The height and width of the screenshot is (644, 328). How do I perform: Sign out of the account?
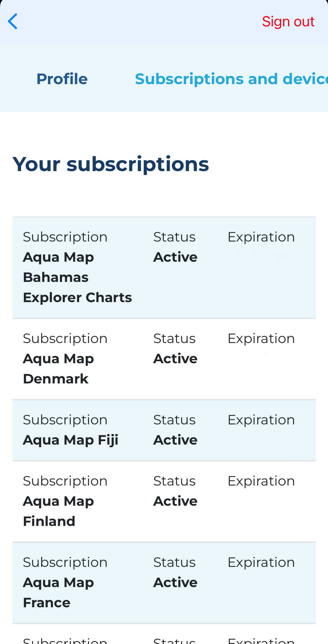coord(288,22)
